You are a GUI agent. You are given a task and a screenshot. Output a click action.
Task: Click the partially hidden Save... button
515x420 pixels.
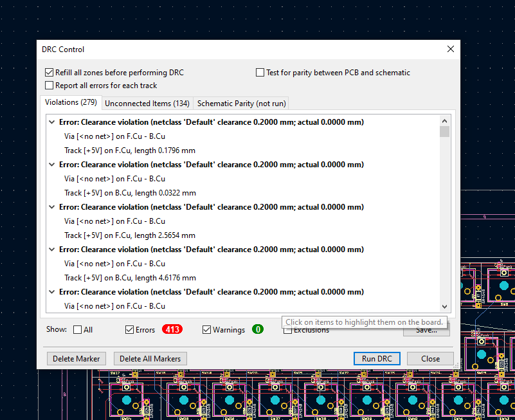(x=426, y=331)
